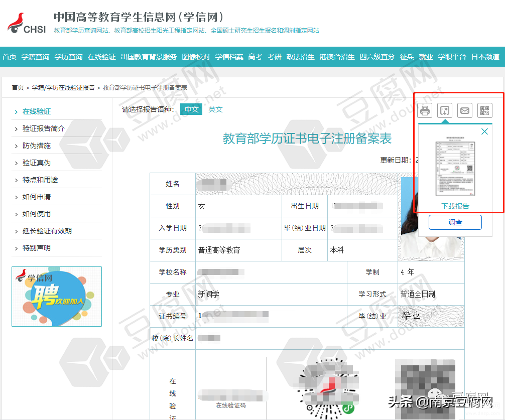Click the 本科 level cell
Image resolution: width=505 pixels, height=420 pixels.
(362, 250)
